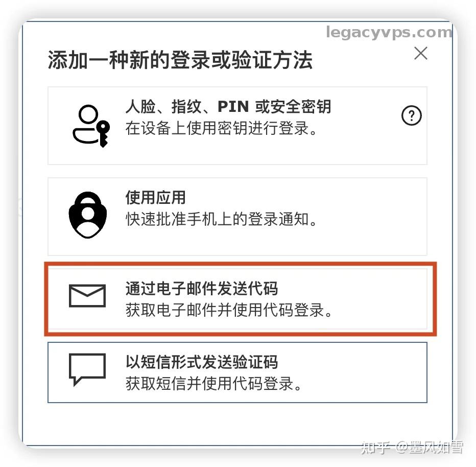Click 获取短信并使用代码登录 description
This screenshot has width=476, height=467.
[214, 384]
